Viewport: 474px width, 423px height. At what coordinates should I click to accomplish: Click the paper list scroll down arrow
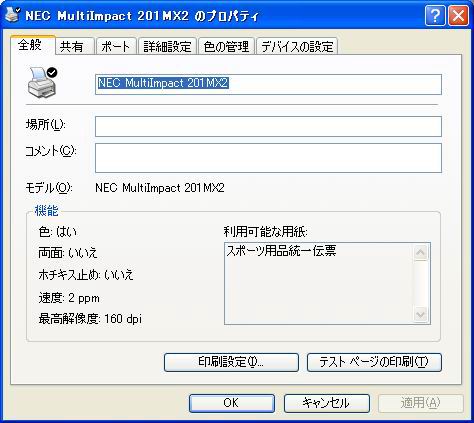[420, 314]
